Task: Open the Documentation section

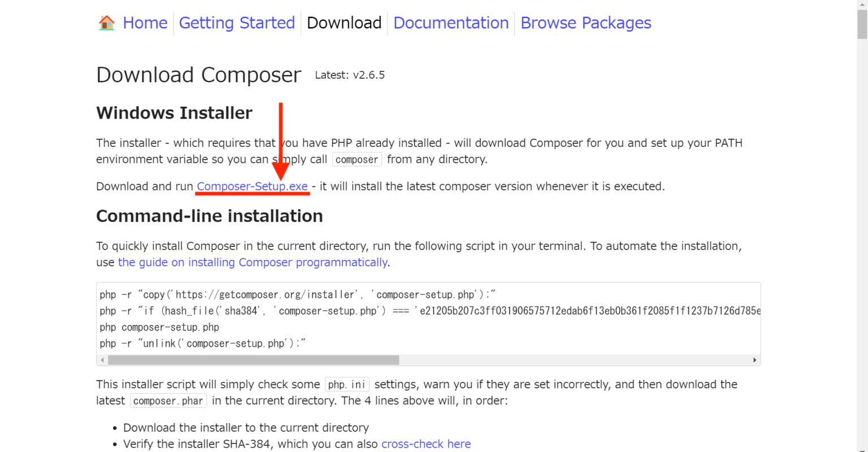Action: point(450,23)
